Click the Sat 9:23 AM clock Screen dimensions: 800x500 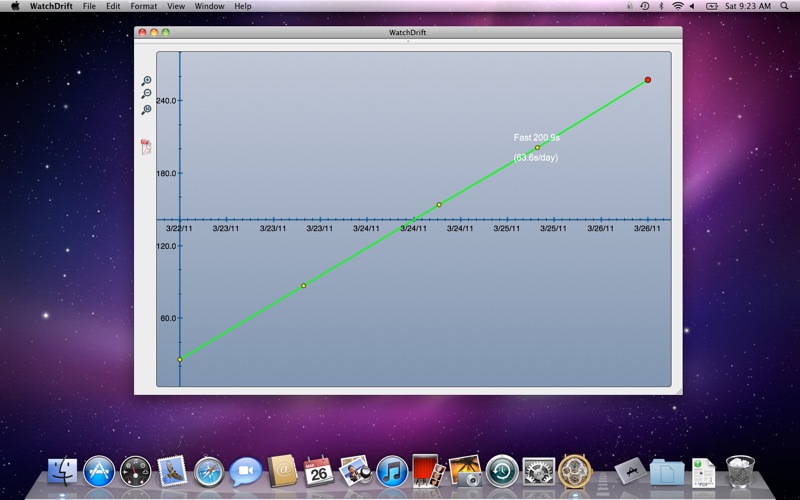(x=747, y=6)
